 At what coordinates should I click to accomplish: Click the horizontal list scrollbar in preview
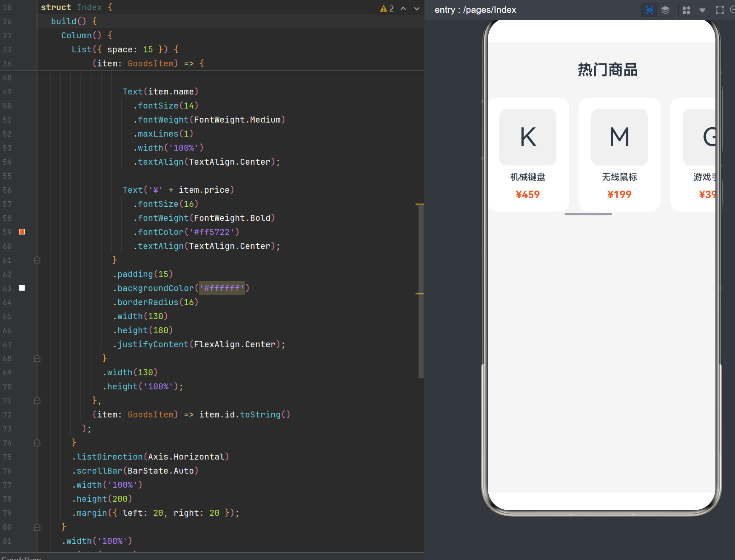pyautogui.click(x=588, y=214)
